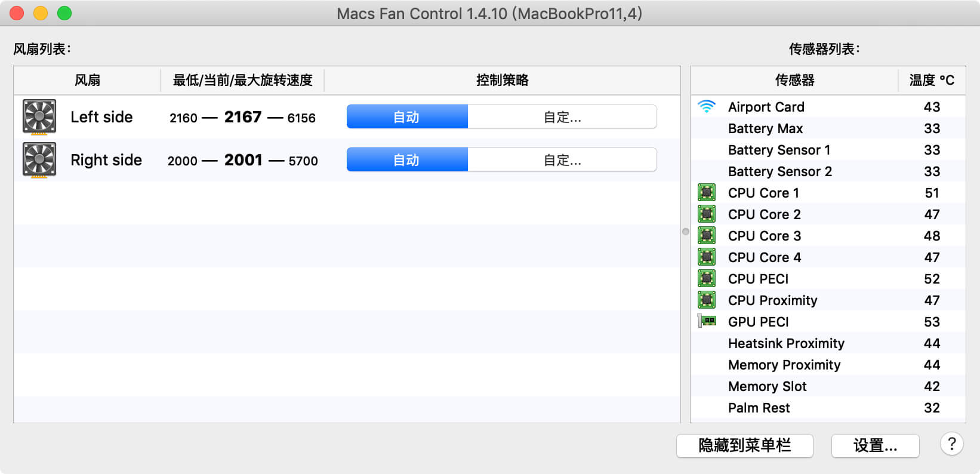Click the Right side fan icon
This screenshot has height=474, width=980.
coord(39,160)
